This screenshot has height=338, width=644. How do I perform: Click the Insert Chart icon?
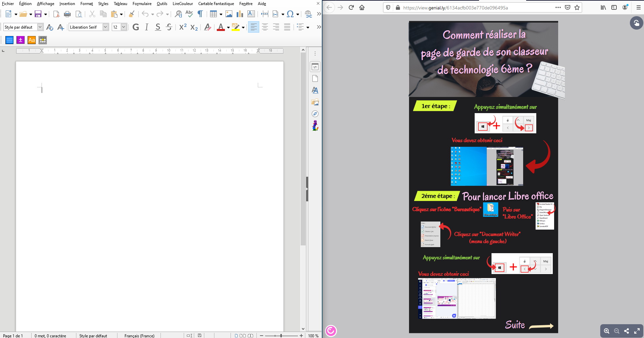pos(240,14)
